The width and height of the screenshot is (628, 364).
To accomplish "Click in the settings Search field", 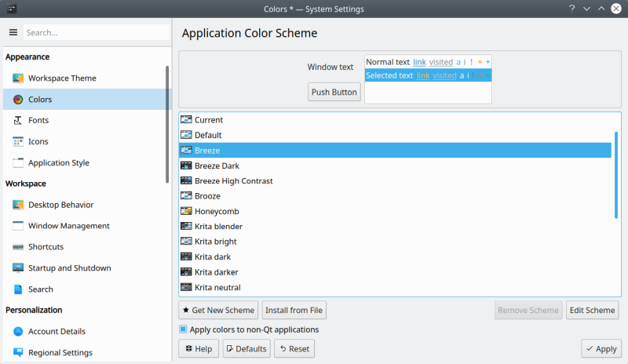I will [x=96, y=33].
